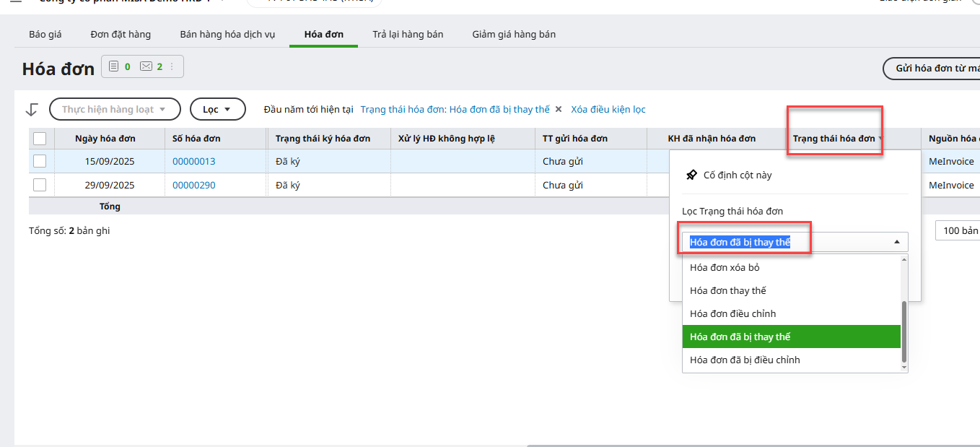This screenshot has height=447, width=980.
Task: Tick the select-all checkbox in the table header
Action: 40,139
